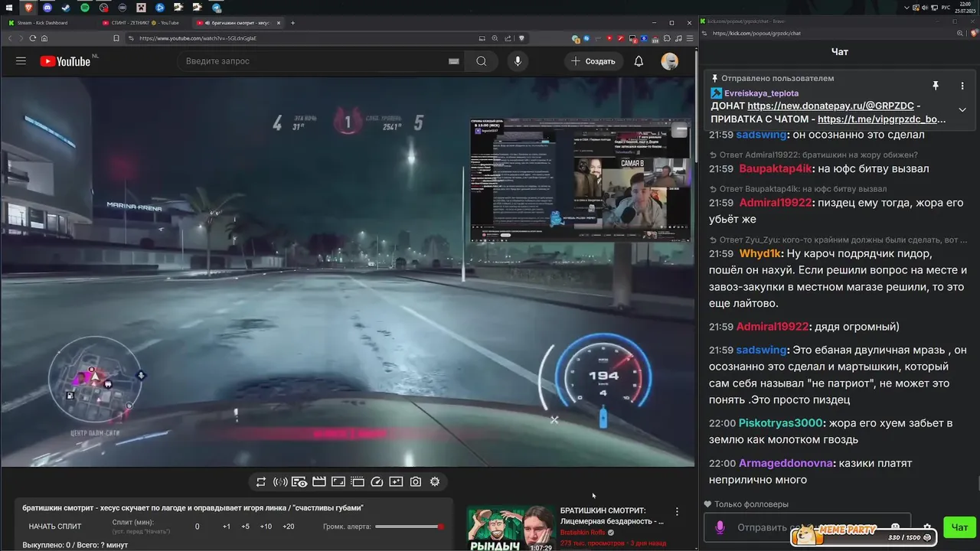Image resolution: width=980 pixels, height=551 pixels.
Task: Click the broadcast waves icon under player
Action: pyautogui.click(x=280, y=481)
